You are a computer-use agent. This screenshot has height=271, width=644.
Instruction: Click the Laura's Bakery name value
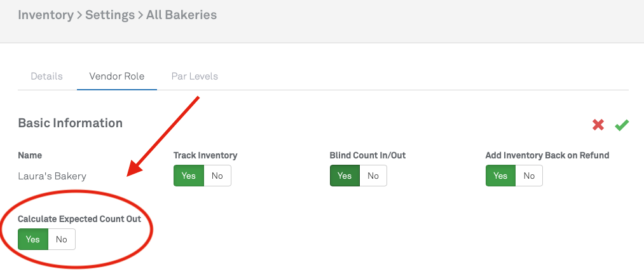[x=51, y=176]
